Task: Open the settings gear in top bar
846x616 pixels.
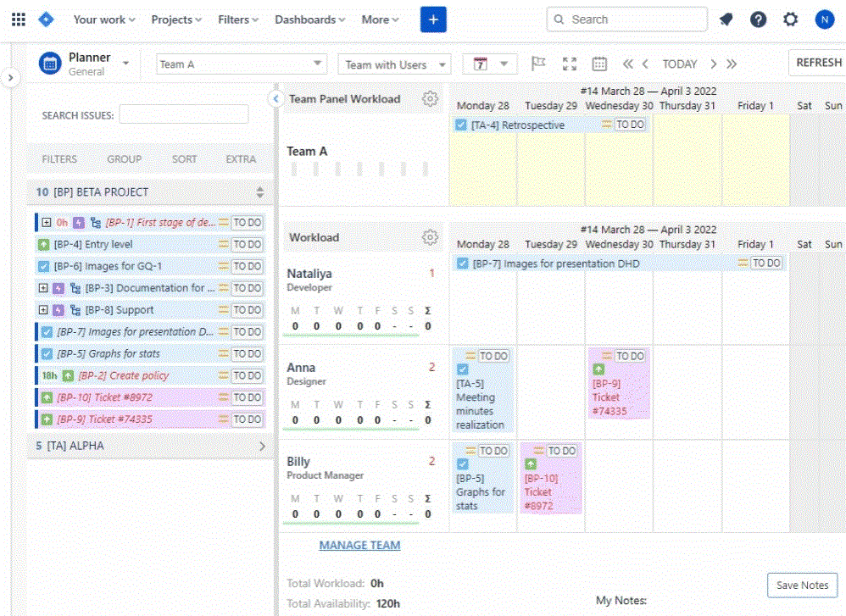Action: 790,19
